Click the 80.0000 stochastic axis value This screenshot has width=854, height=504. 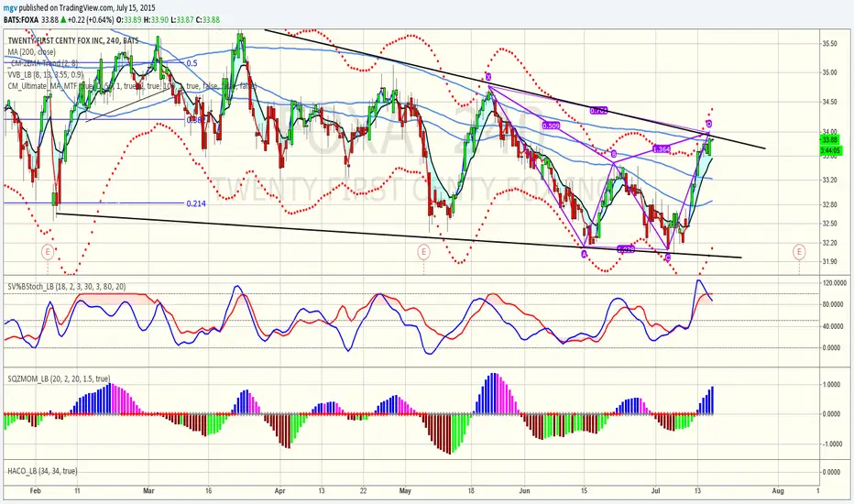pos(835,304)
